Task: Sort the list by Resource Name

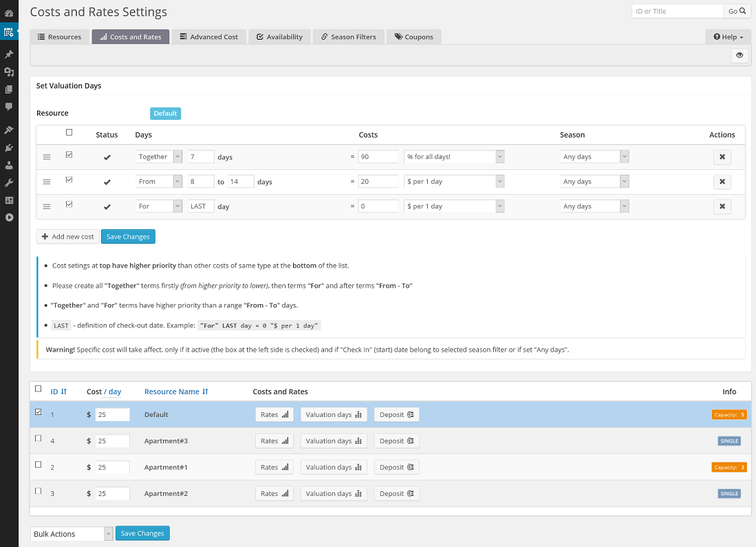Action: 176,392
